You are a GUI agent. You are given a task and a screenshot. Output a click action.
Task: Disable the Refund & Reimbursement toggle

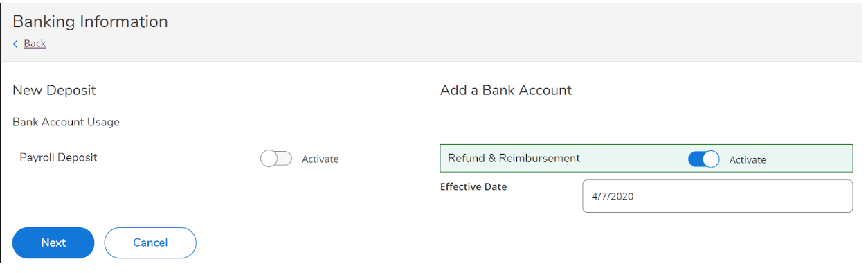[x=703, y=159]
